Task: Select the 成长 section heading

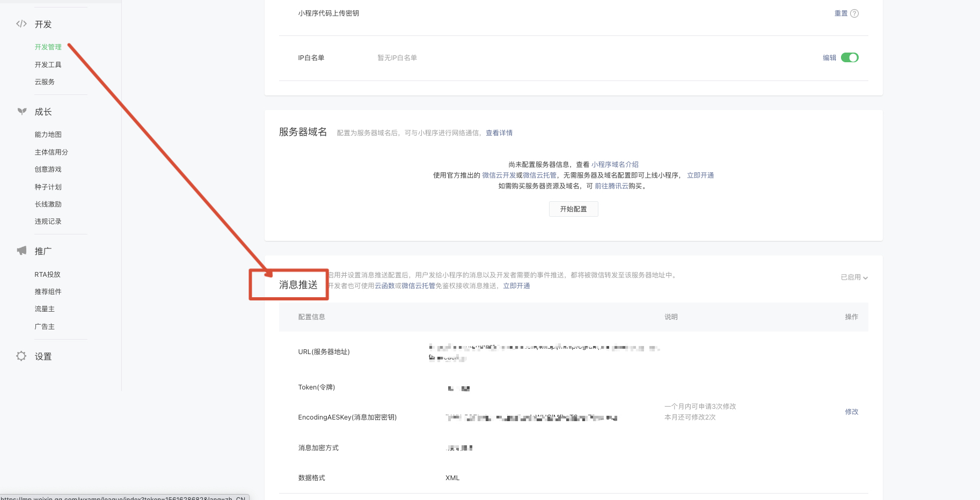Action: (x=43, y=112)
